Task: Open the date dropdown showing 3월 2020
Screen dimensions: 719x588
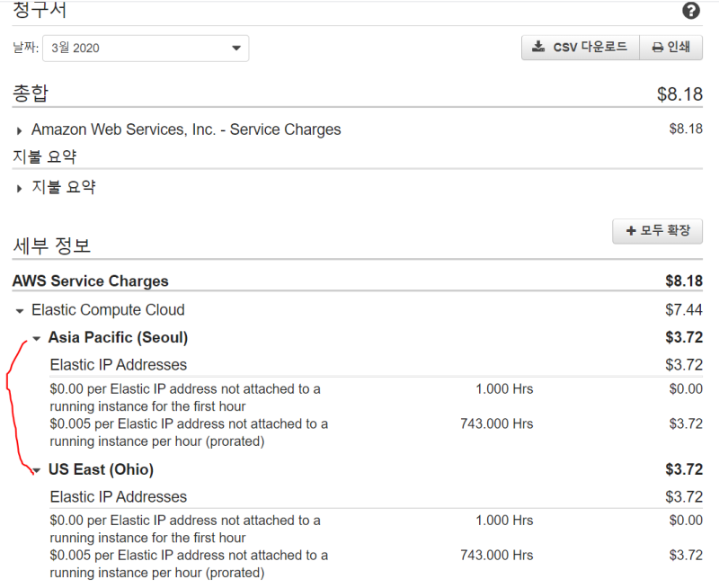Action: pos(146,49)
